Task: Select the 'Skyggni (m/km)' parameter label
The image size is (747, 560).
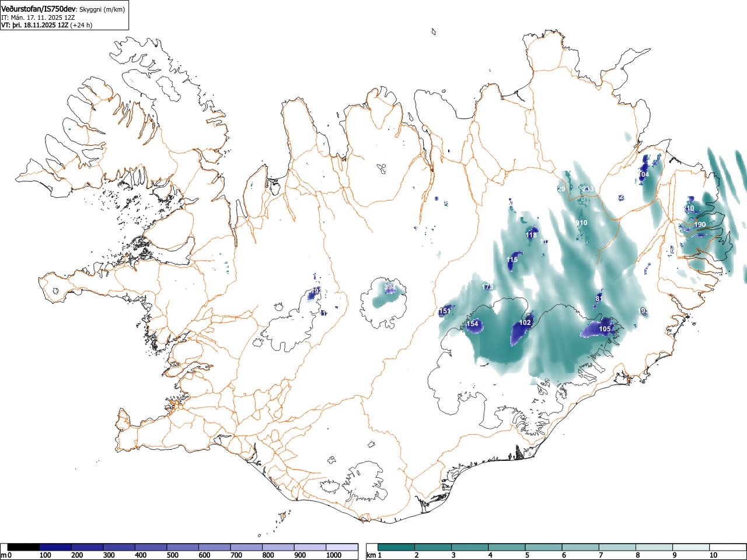Action: pyautogui.click(x=102, y=9)
